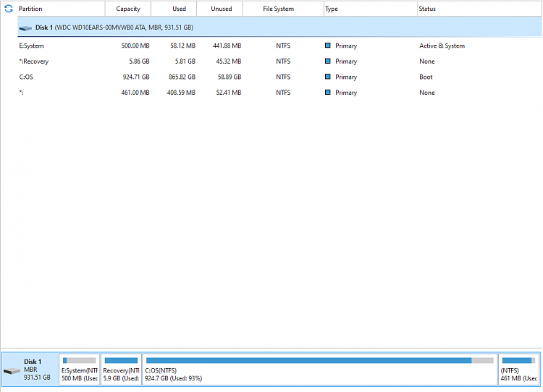This screenshot has height=392, width=543.
Task: Sort partitions by Capacity column
Action: coord(128,9)
